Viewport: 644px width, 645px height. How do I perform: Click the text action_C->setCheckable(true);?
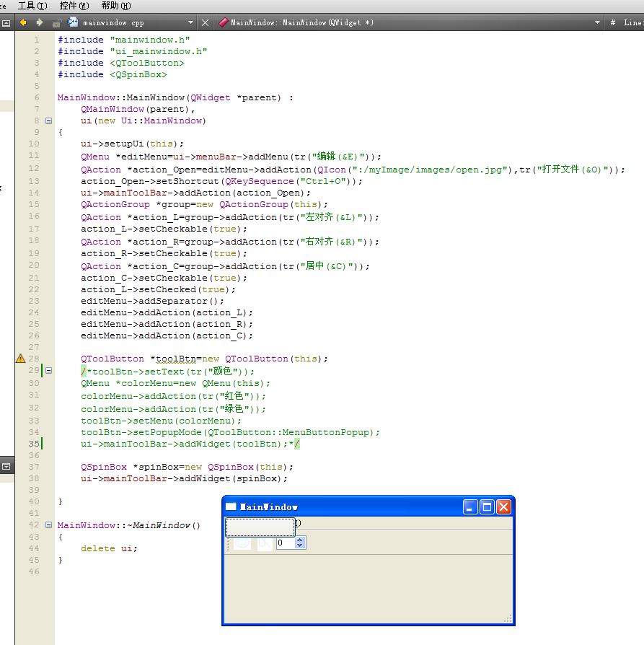coord(164,278)
